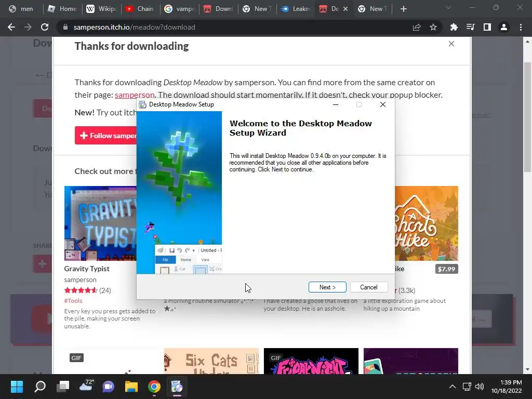This screenshot has height=399, width=532.
Task: Close the Thanks for downloading popup
Action: [x=451, y=44]
